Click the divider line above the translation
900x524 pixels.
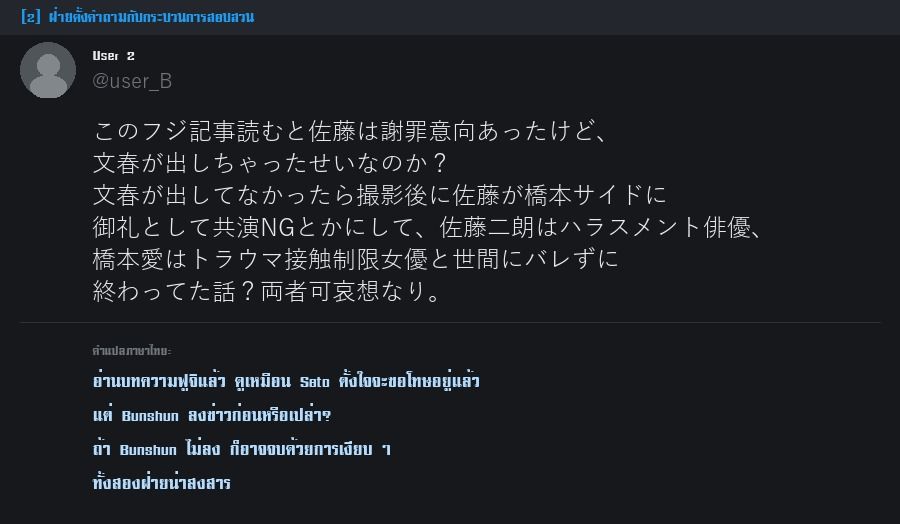(x=450, y=323)
